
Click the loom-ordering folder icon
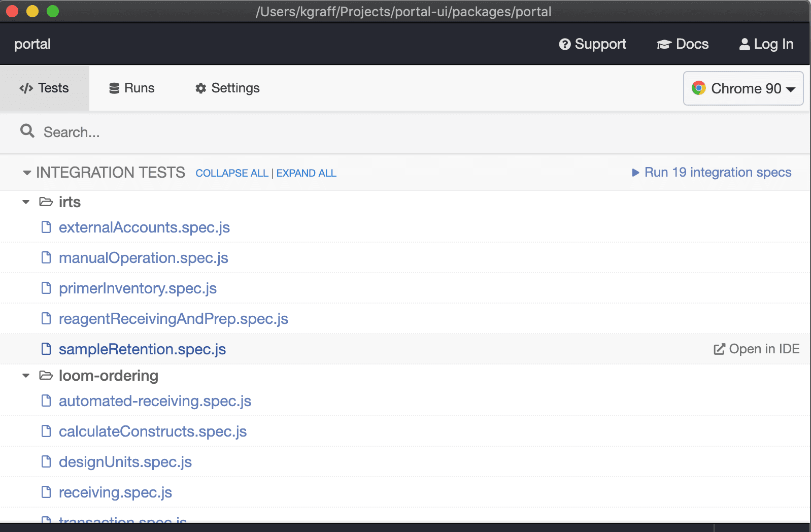(46, 376)
